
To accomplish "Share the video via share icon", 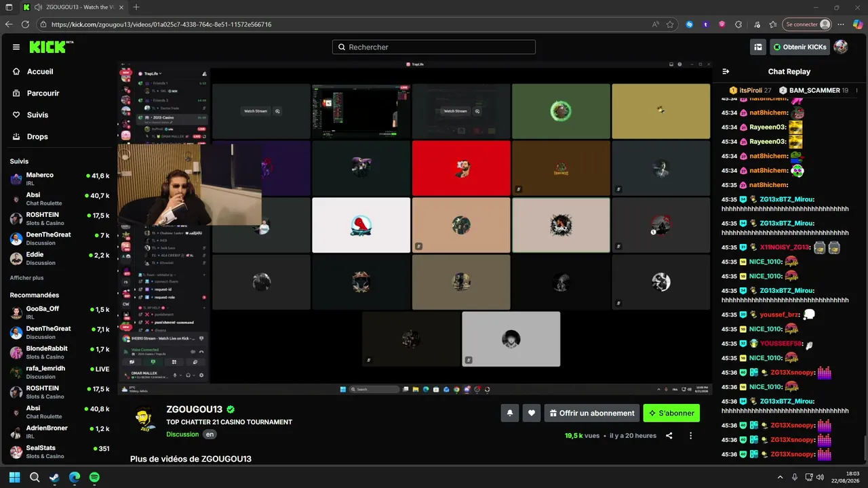I will point(669,436).
